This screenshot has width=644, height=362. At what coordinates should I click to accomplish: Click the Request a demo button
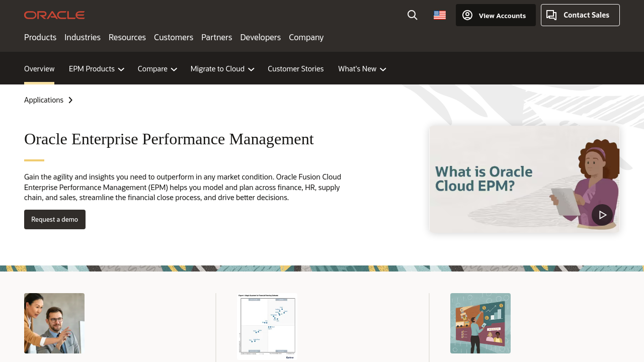[55, 219]
